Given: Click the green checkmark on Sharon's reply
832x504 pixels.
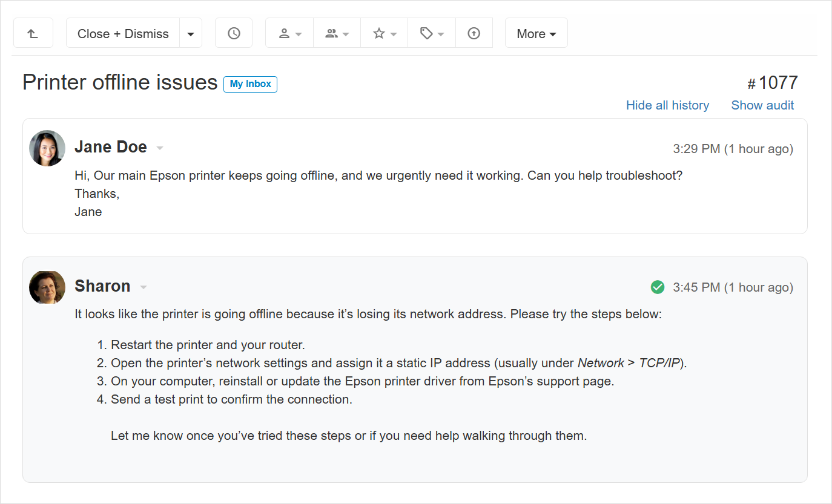Looking at the screenshot, I should [657, 287].
